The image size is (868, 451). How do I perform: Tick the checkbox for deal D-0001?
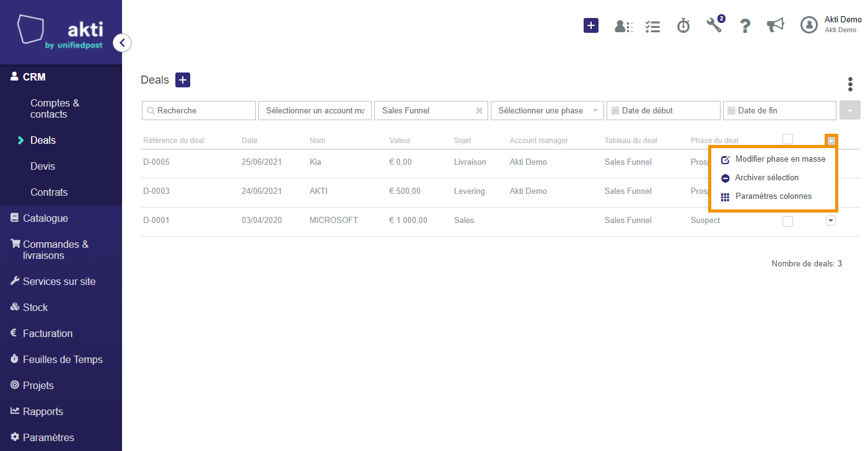[787, 221]
